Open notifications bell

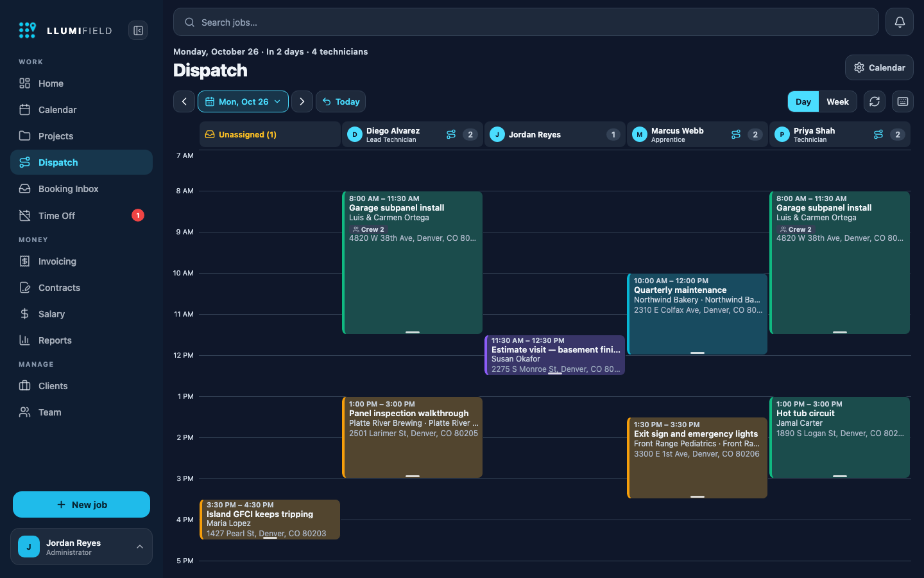click(x=900, y=22)
